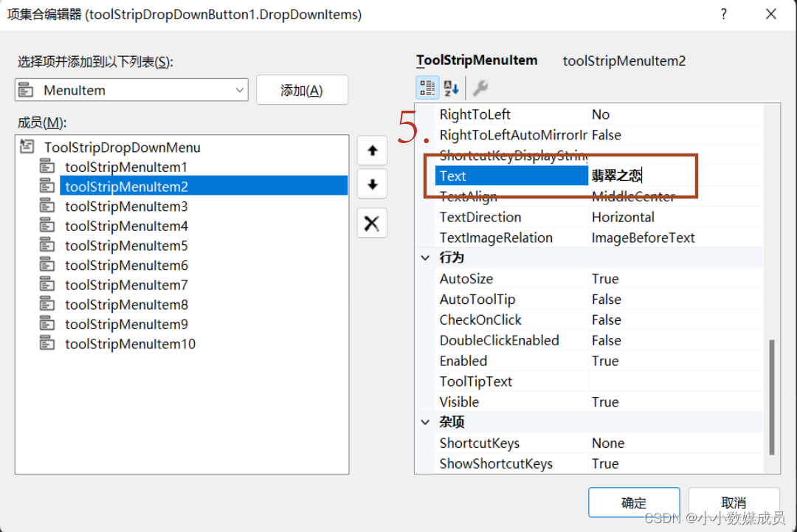Collapse the 杂项 category

[425, 422]
